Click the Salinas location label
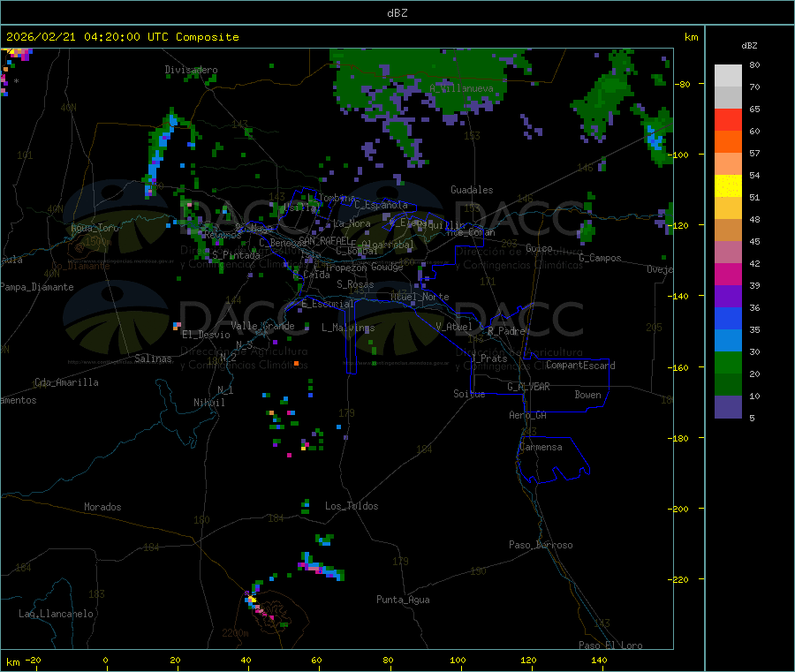The height and width of the screenshot is (672, 795). coord(153,359)
